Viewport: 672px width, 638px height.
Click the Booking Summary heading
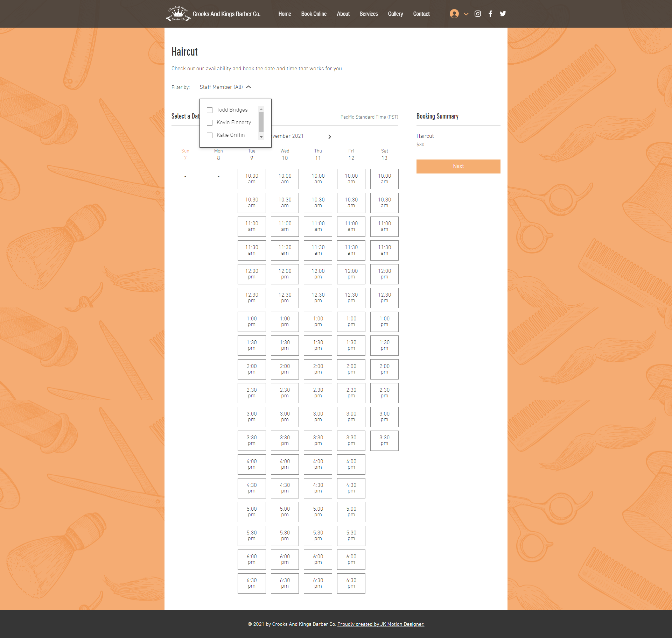coord(437,116)
